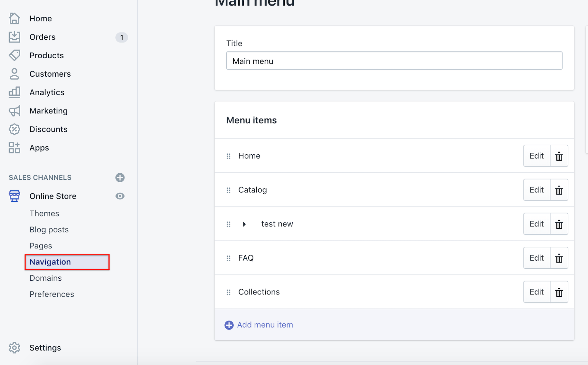
Task: Expand the test new menu item
Action: 244,224
